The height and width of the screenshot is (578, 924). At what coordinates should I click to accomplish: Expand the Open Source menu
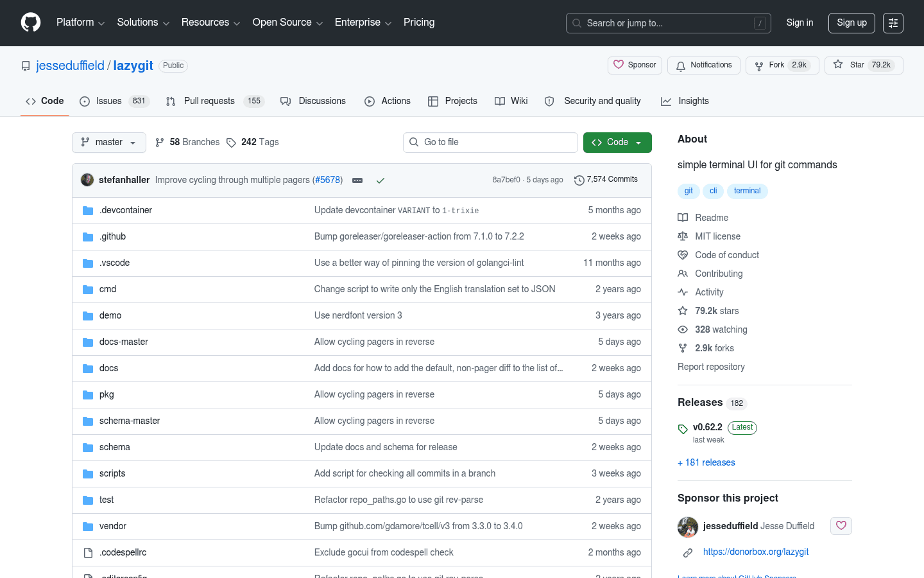(287, 22)
